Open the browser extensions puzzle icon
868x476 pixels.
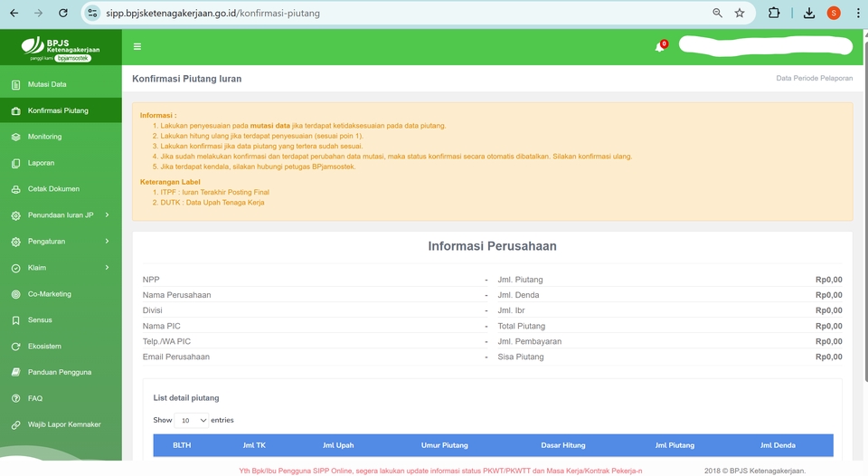point(774,13)
